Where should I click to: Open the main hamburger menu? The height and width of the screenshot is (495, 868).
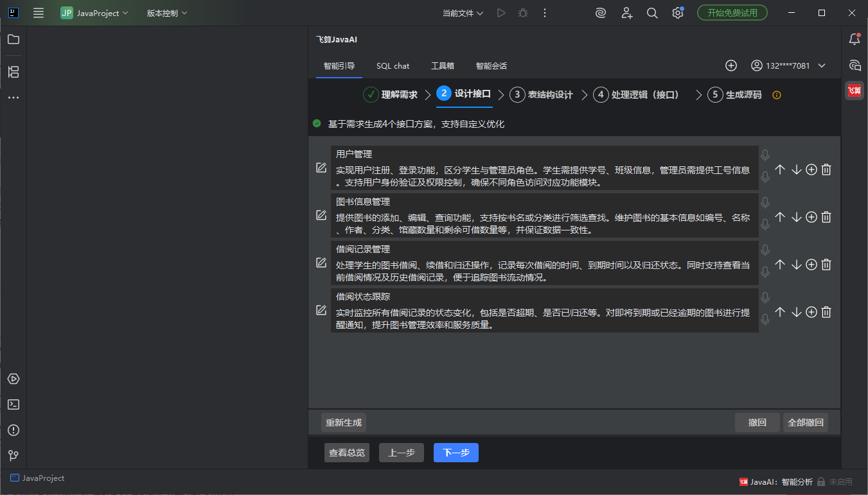click(x=39, y=13)
